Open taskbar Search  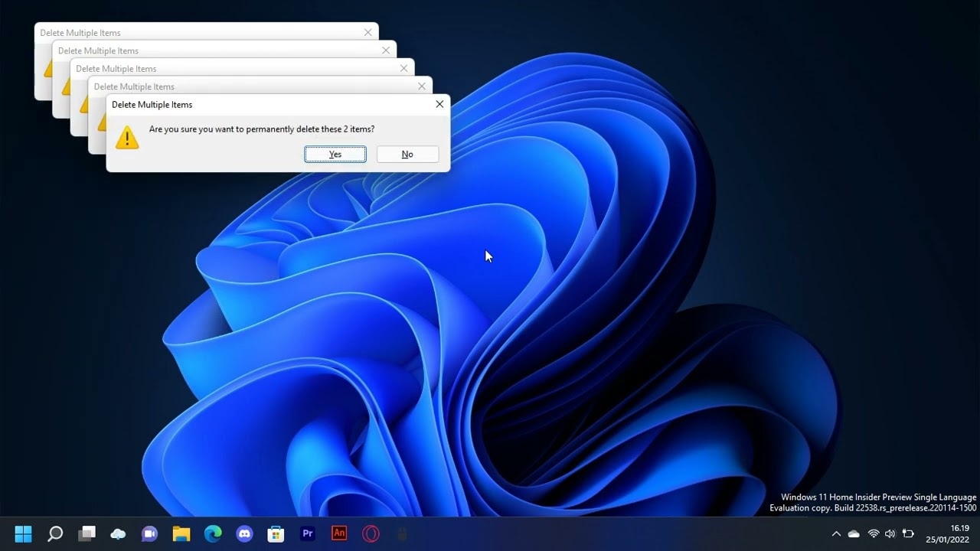click(55, 533)
